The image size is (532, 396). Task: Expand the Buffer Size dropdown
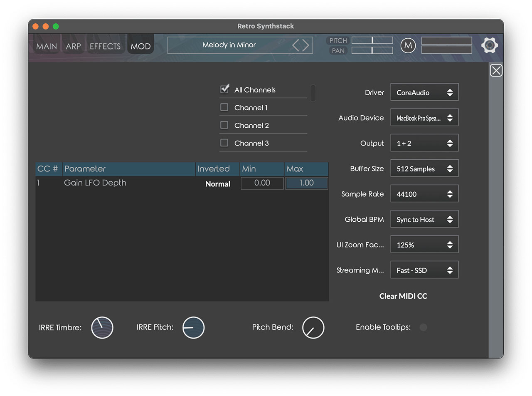coord(424,168)
